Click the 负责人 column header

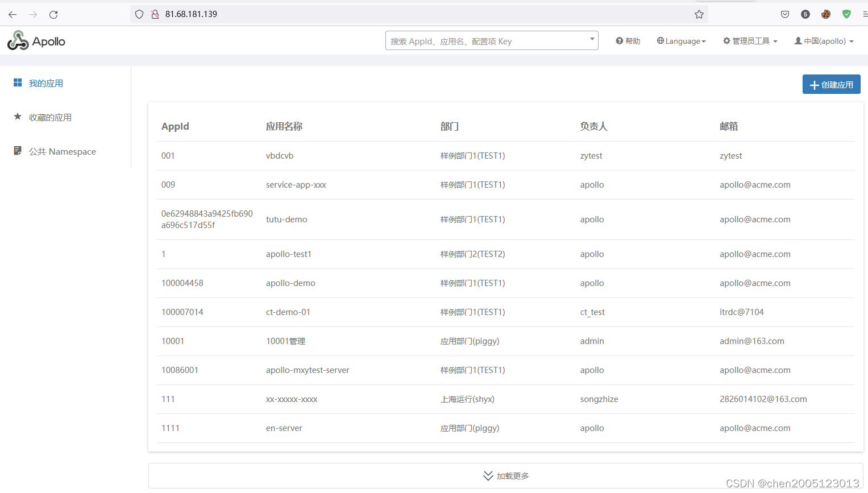point(594,126)
